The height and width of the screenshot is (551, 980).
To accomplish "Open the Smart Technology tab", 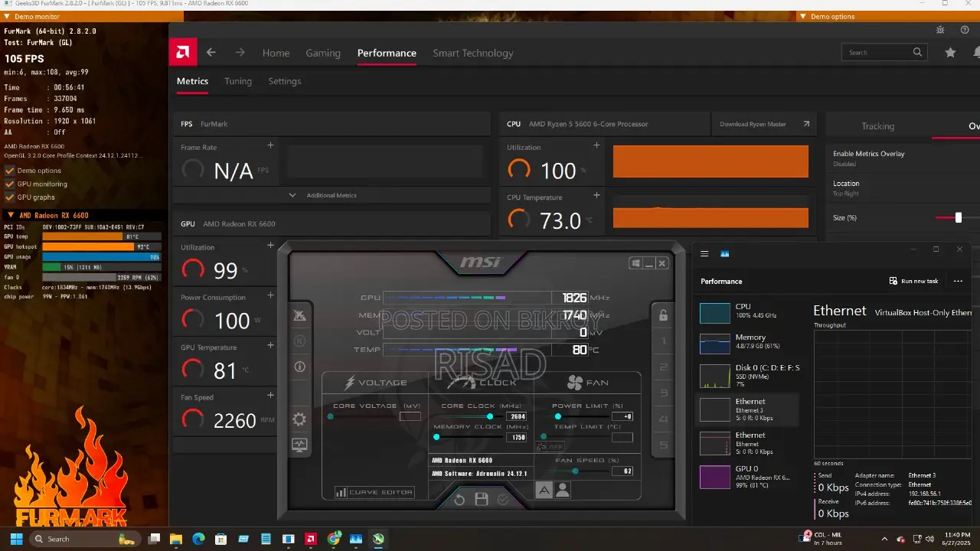I will point(472,53).
